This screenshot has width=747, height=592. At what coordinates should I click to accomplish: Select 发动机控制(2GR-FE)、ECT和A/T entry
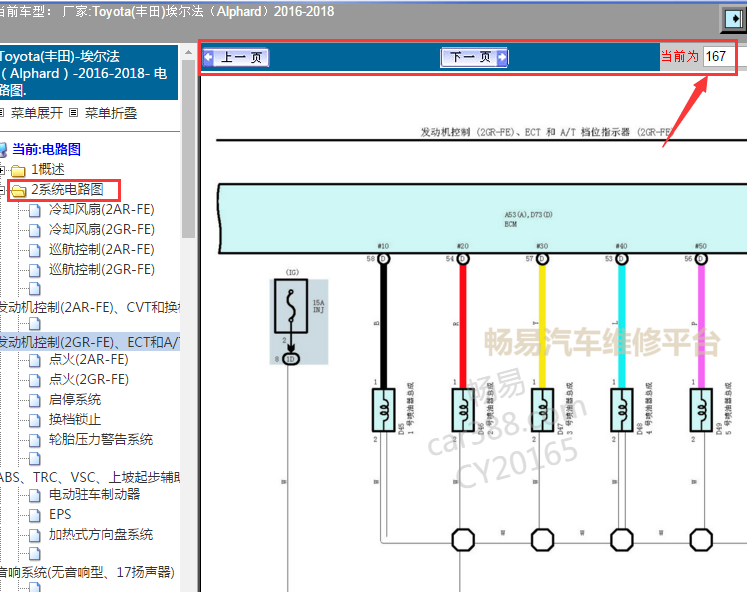90,342
